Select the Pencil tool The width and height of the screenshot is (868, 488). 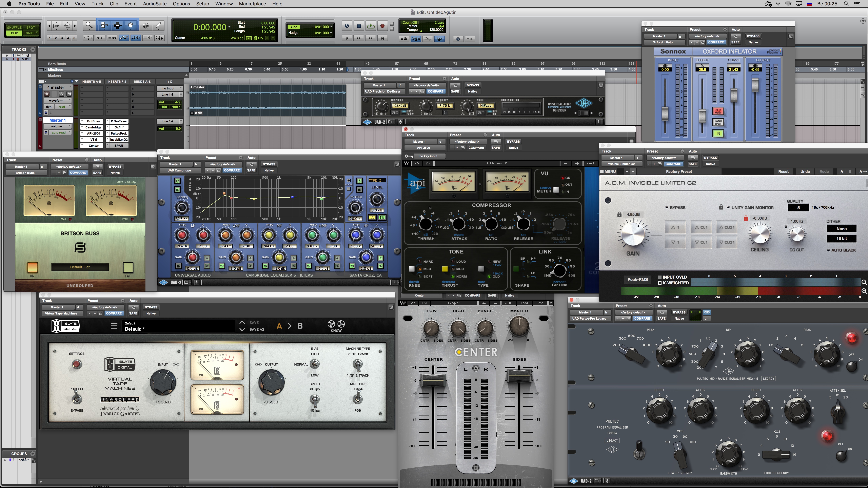click(158, 25)
